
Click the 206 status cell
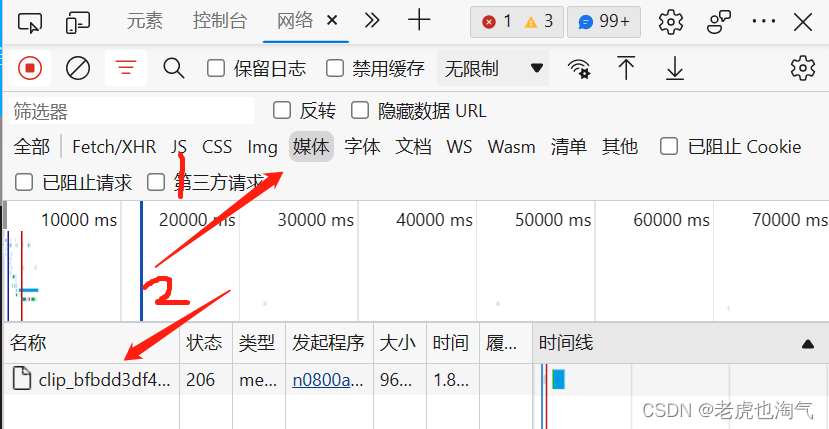[206, 379]
